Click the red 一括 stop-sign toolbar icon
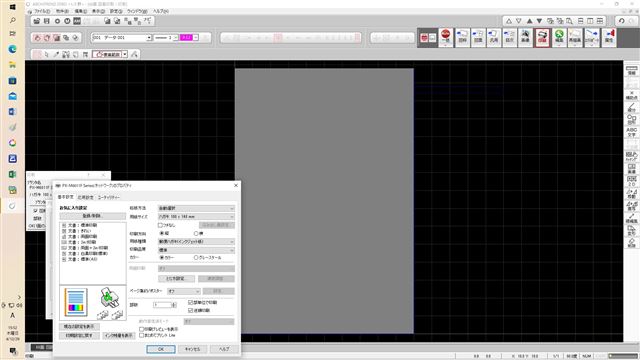Image resolution: width=640 pixels, height=360 pixels. [446, 37]
